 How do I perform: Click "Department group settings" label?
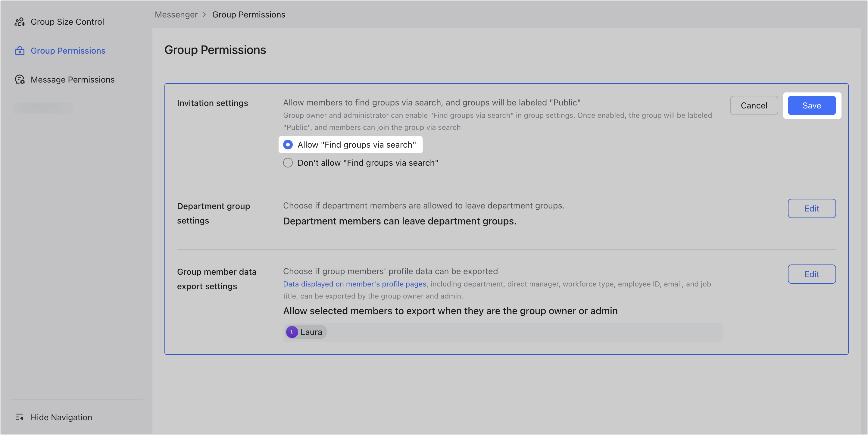click(213, 213)
